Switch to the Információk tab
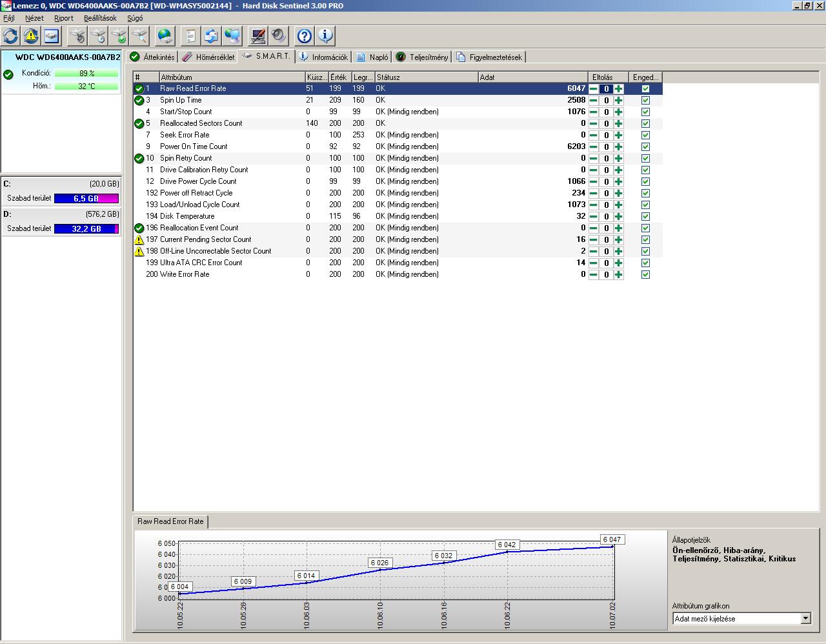 pyautogui.click(x=323, y=57)
